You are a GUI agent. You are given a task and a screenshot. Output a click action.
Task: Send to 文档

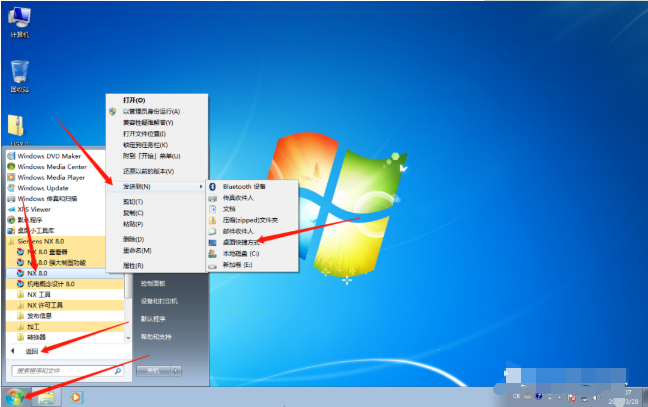(x=252, y=209)
